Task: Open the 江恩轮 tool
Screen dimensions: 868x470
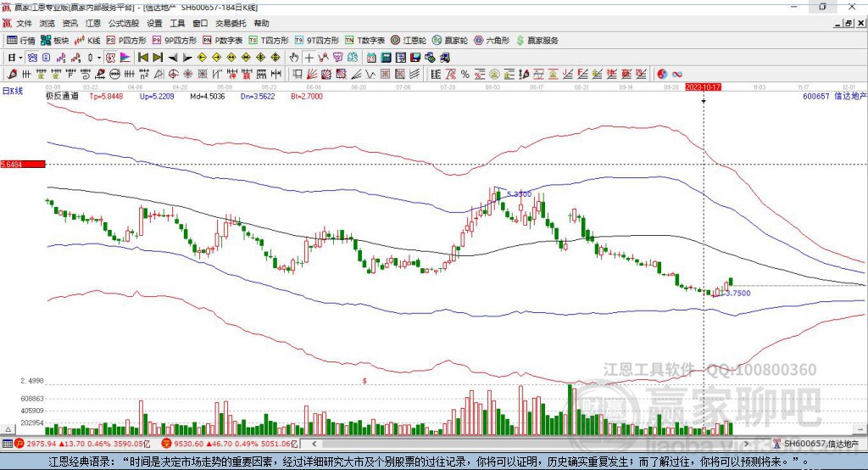Action: 409,41
